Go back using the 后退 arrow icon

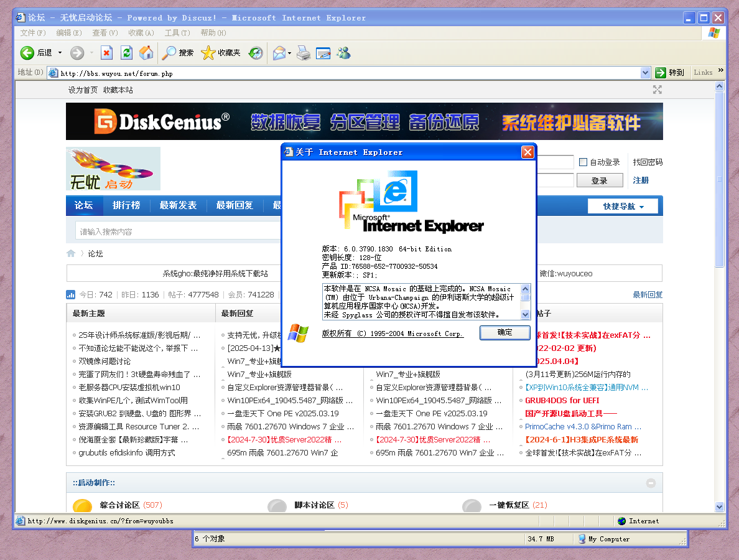[x=27, y=53]
